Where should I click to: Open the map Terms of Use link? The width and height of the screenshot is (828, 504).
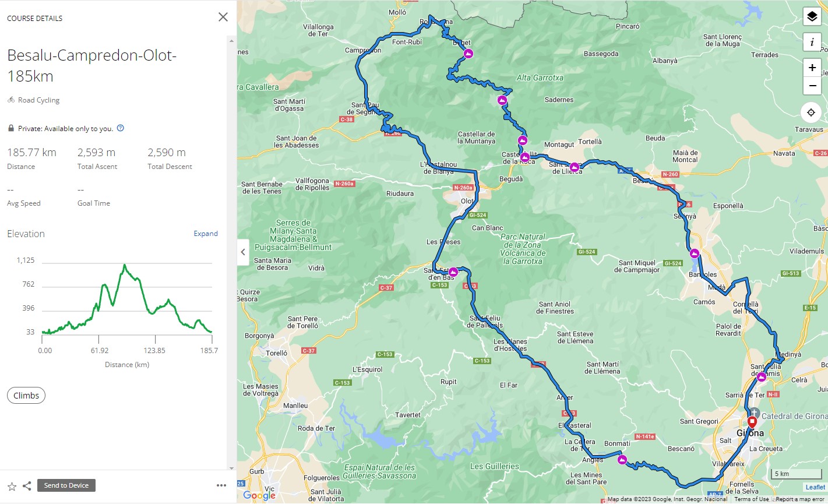point(751,499)
